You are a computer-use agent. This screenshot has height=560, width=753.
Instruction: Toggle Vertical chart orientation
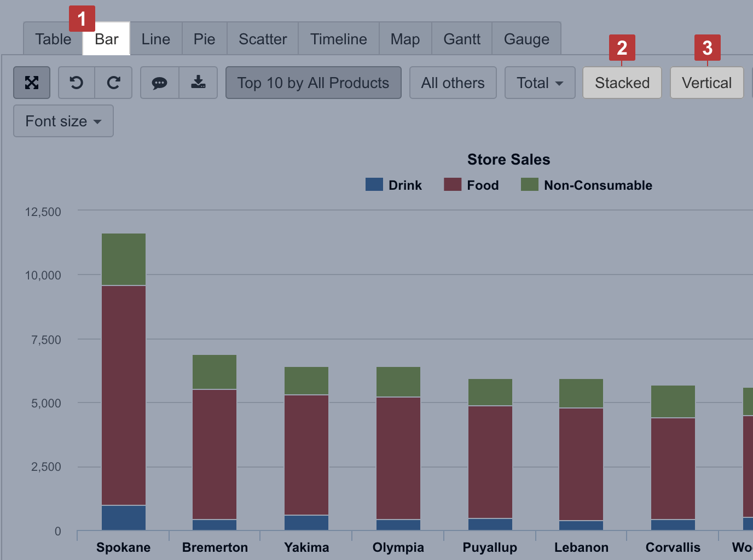pos(706,83)
